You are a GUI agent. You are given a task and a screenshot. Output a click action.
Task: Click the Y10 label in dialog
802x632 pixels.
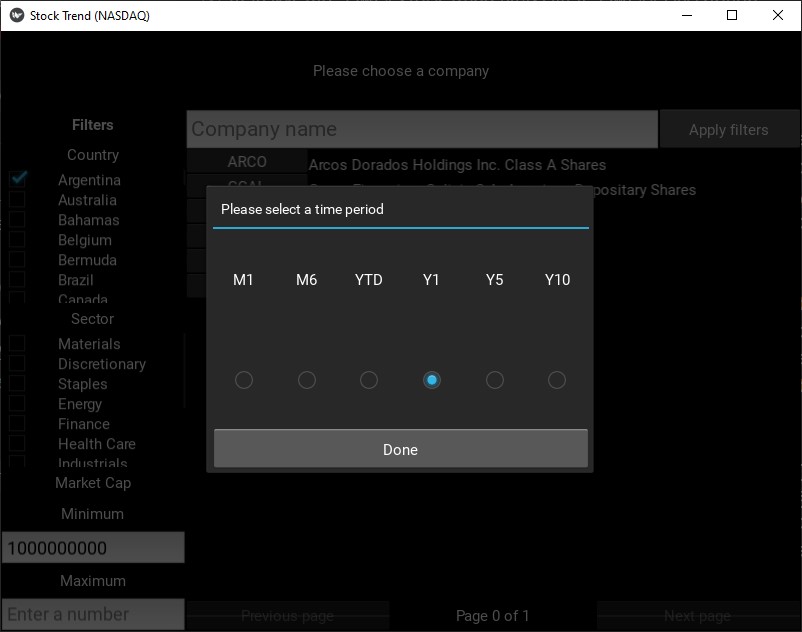point(557,280)
